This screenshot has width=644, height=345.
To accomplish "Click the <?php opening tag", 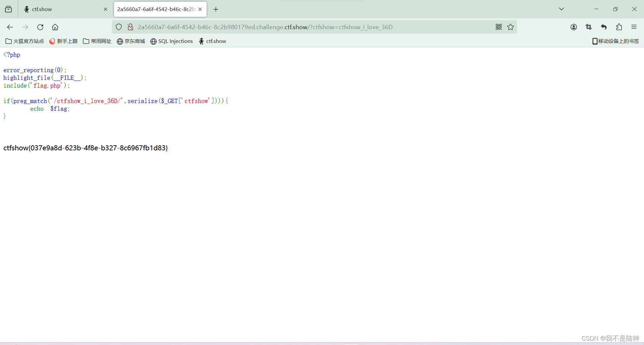I will click(12, 55).
